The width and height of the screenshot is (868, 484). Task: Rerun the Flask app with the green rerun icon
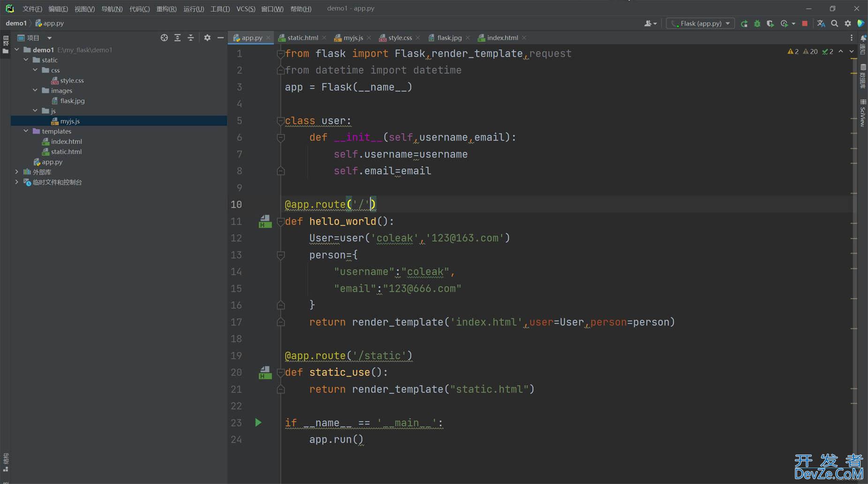pyautogui.click(x=744, y=23)
